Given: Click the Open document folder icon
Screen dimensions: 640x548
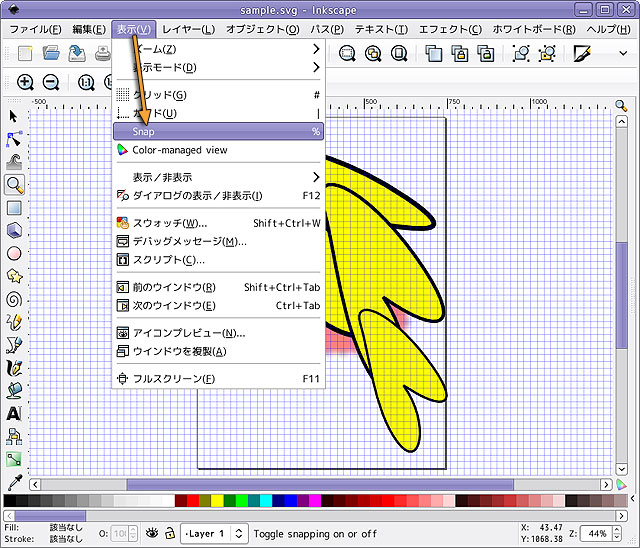Looking at the screenshot, I should pyautogui.click(x=51, y=53).
